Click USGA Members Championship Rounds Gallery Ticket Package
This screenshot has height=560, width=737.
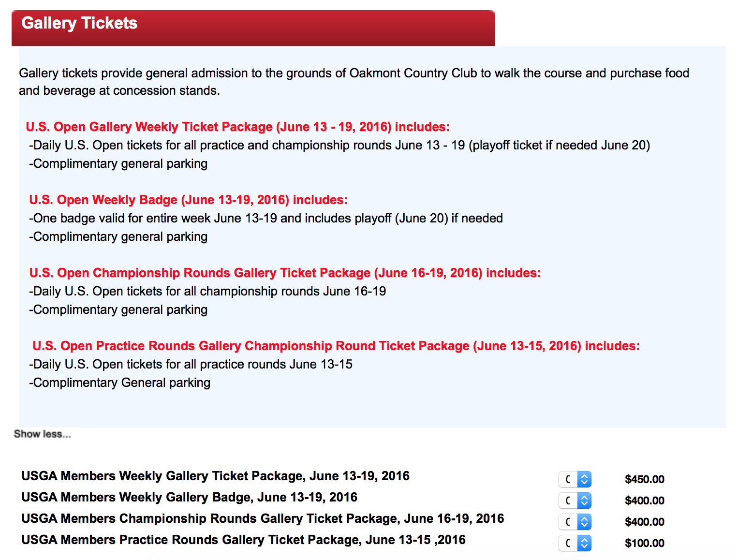tap(263, 519)
